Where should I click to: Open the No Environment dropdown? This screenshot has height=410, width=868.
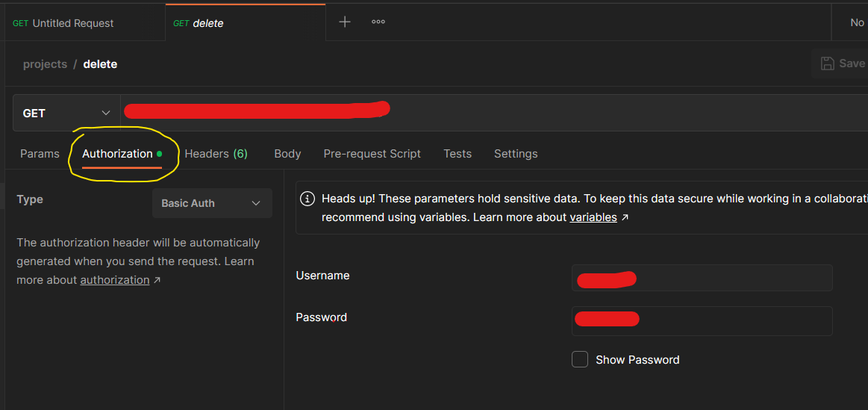click(856, 22)
